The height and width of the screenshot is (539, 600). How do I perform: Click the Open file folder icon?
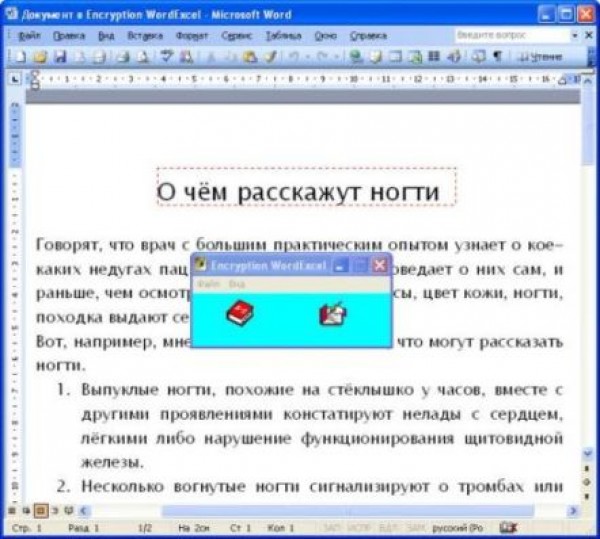point(40,57)
